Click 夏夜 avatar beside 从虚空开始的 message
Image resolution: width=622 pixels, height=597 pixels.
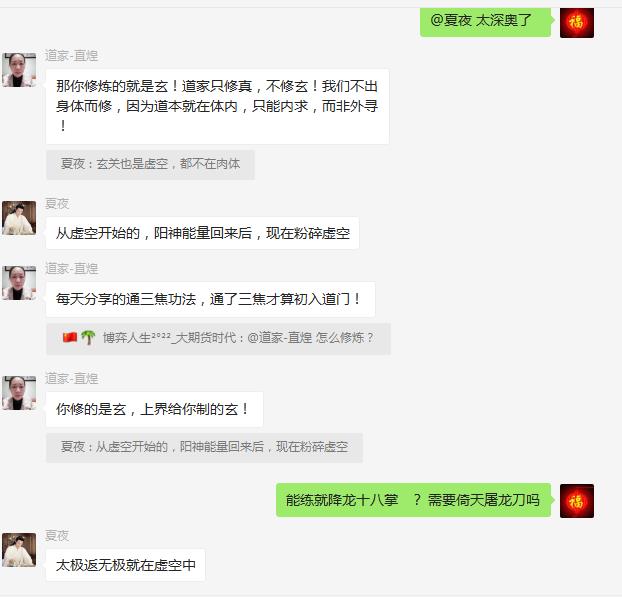[x=19, y=218]
